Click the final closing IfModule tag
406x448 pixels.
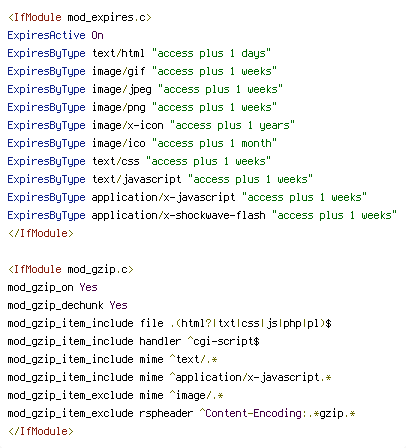click(41, 431)
